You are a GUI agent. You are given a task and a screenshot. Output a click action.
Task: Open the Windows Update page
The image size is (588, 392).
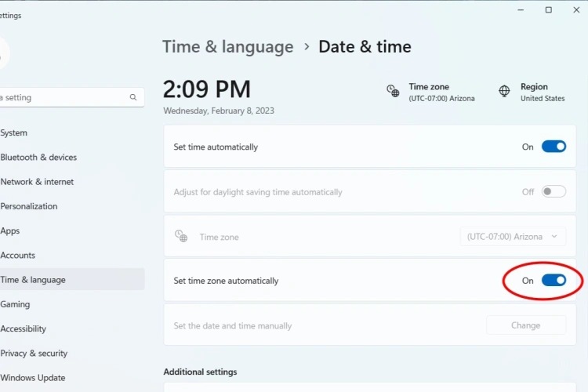click(x=33, y=378)
